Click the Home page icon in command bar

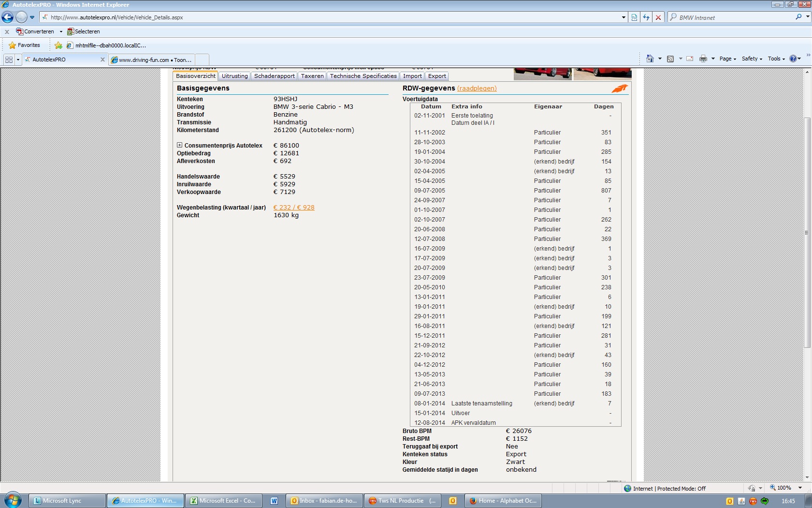650,59
